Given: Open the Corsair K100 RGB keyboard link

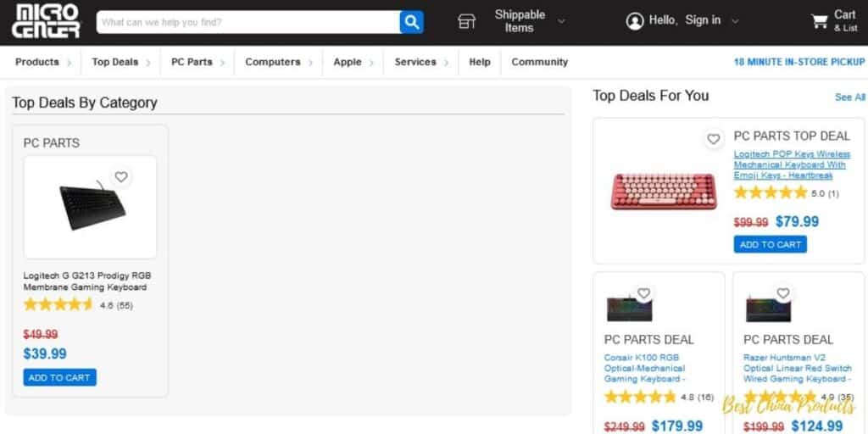Looking at the screenshot, I should click(645, 368).
